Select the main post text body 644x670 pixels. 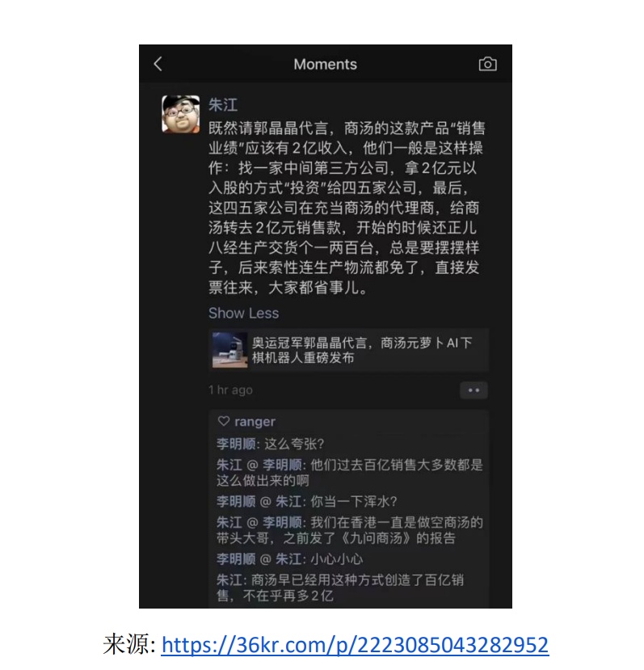[x=347, y=208]
